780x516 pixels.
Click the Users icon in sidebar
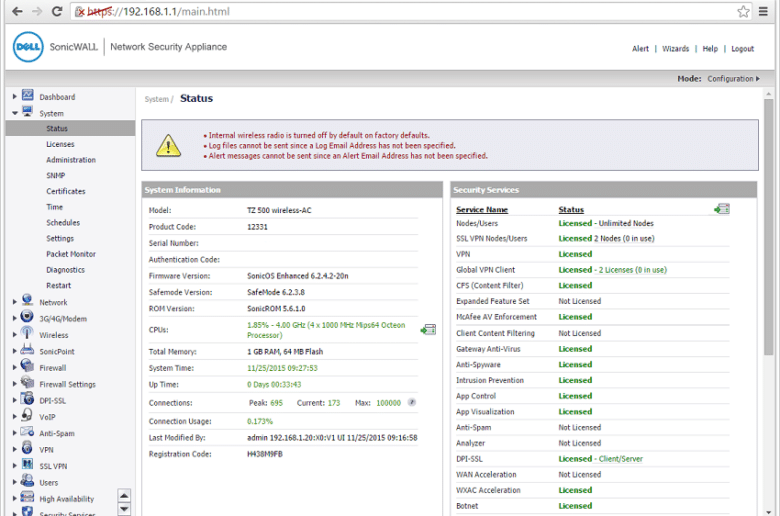(x=27, y=481)
